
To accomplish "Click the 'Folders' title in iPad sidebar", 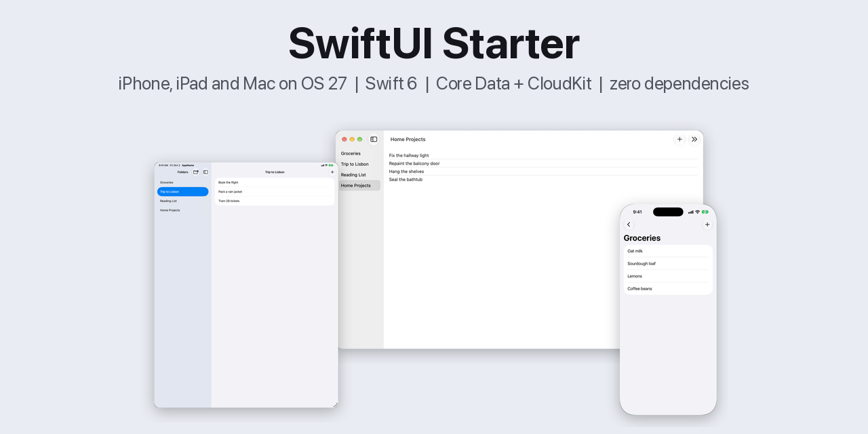I will click(183, 172).
